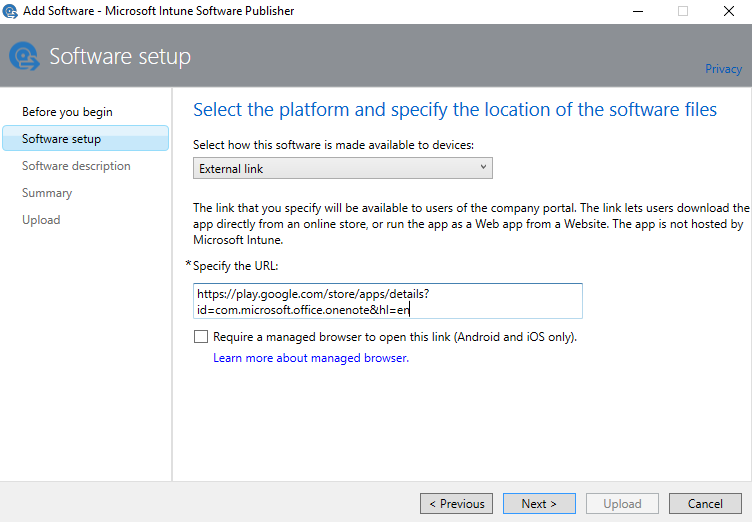Click the paragraph describing company portal link
Image resolution: width=752 pixels, height=522 pixels.
tap(471, 224)
